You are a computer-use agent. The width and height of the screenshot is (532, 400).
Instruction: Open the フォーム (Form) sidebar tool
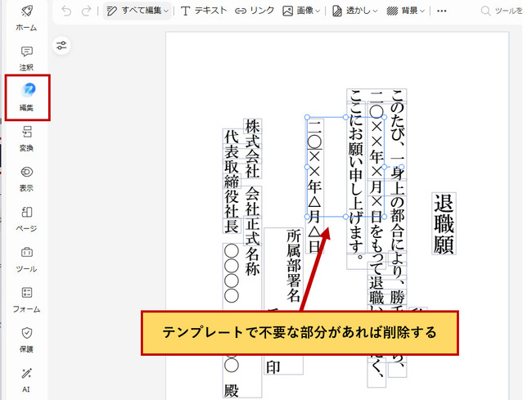pyautogui.click(x=26, y=300)
